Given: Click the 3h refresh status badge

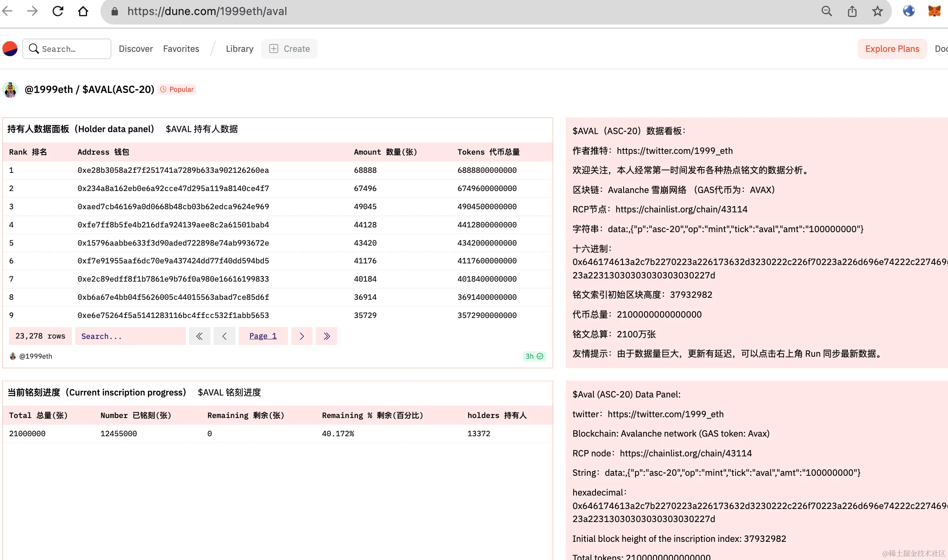Looking at the screenshot, I should point(534,356).
